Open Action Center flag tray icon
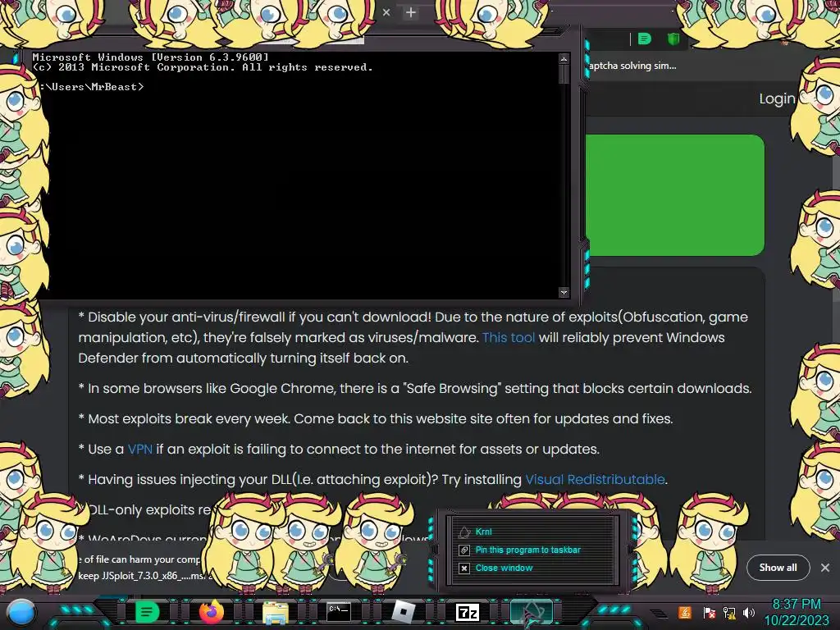The width and height of the screenshot is (840, 630). (708, 613)
